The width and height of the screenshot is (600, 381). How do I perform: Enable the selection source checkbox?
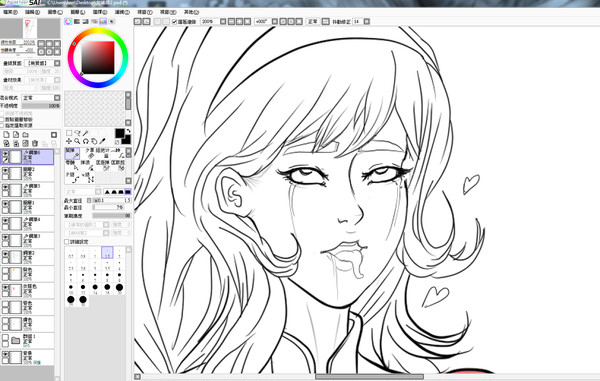(x=2, y=125)
